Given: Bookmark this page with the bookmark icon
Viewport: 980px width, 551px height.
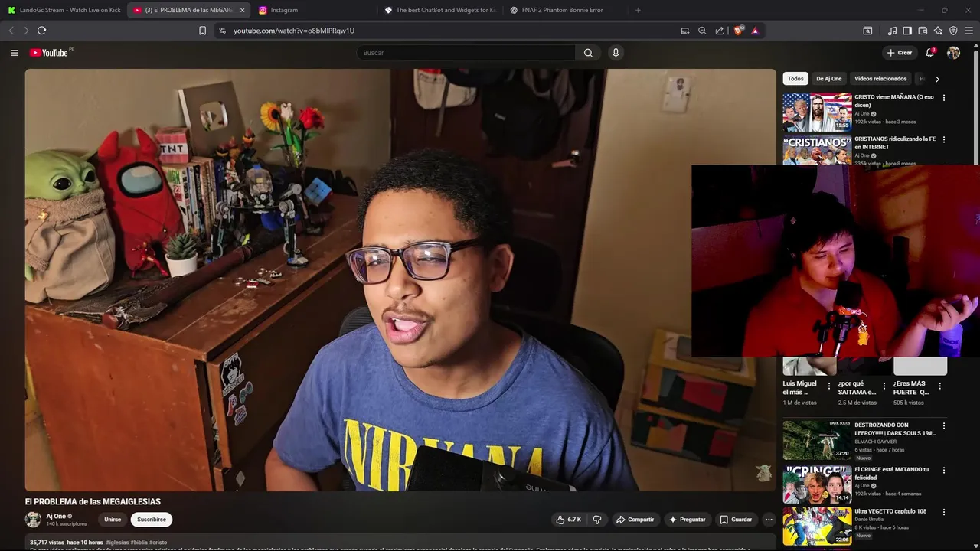Looking at the screenshot, I should tap(202, 31).
